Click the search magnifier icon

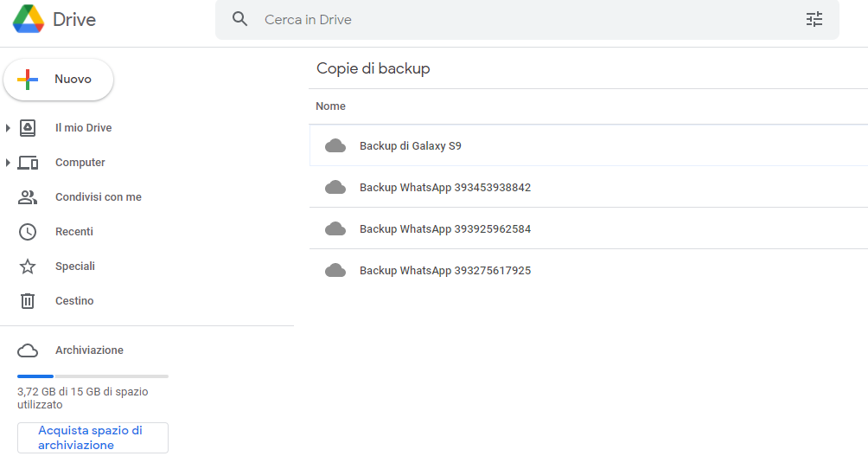click(240, 19)
